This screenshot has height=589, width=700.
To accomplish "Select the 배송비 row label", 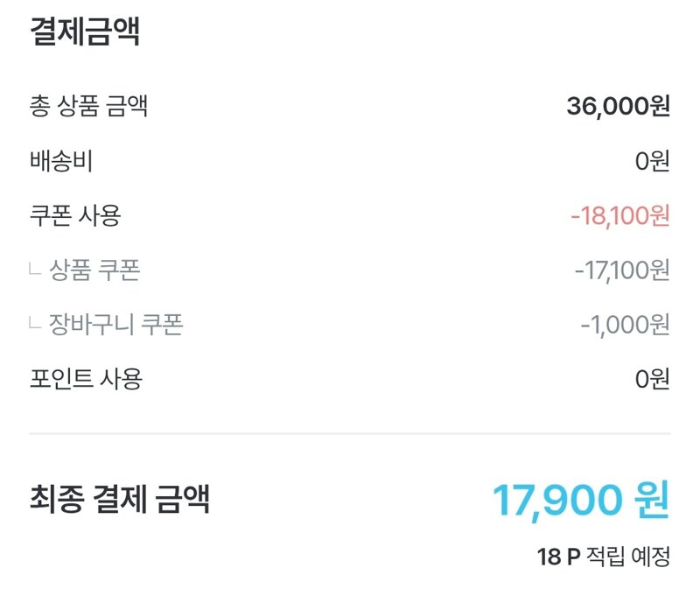I will click(x=61, y=161).
